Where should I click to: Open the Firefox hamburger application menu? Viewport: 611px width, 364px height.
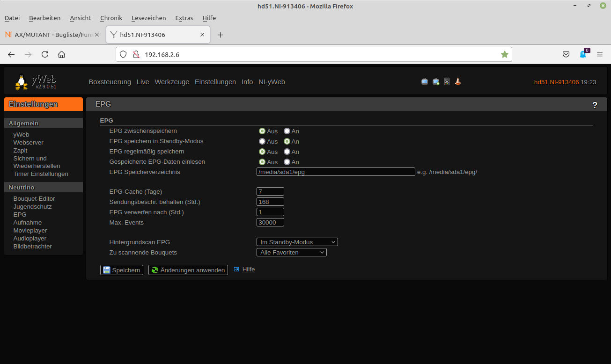click(600, 54)
